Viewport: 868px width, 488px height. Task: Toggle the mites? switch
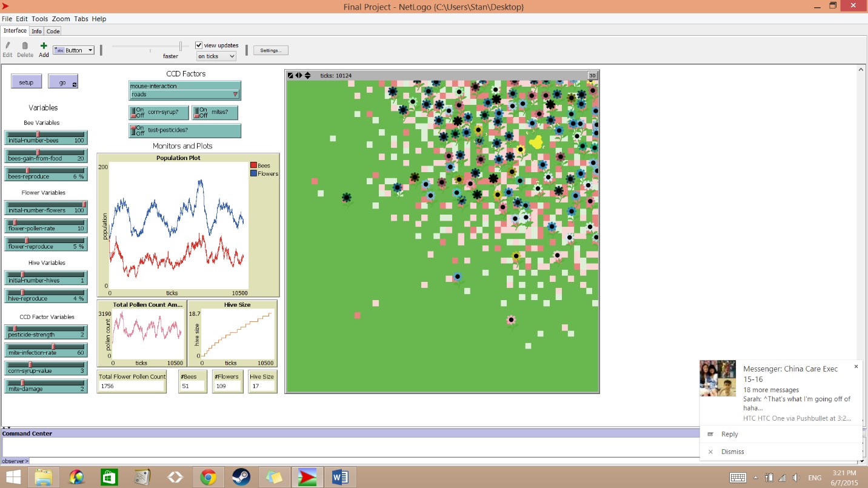point(196,113)
